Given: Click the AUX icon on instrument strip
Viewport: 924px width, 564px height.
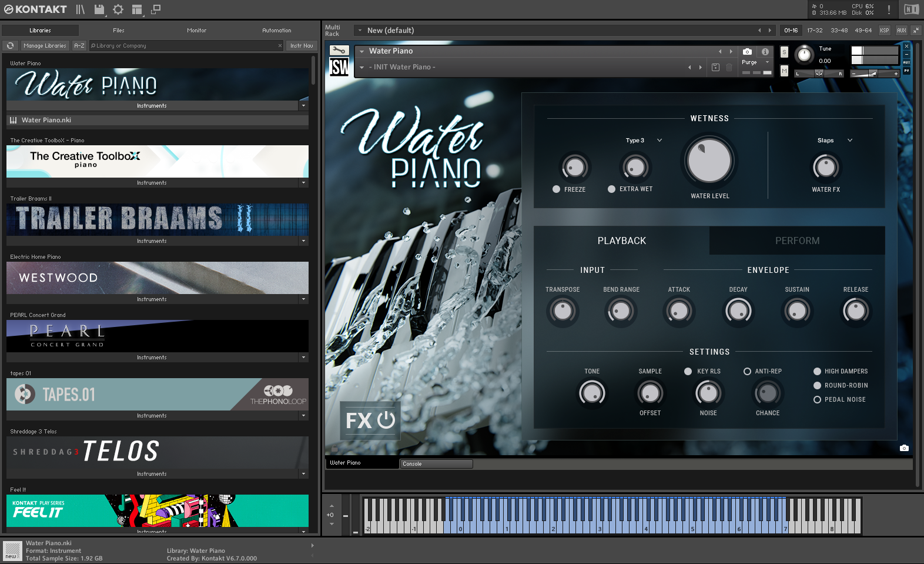Looking at the screenshot, I should pos(906,62).
